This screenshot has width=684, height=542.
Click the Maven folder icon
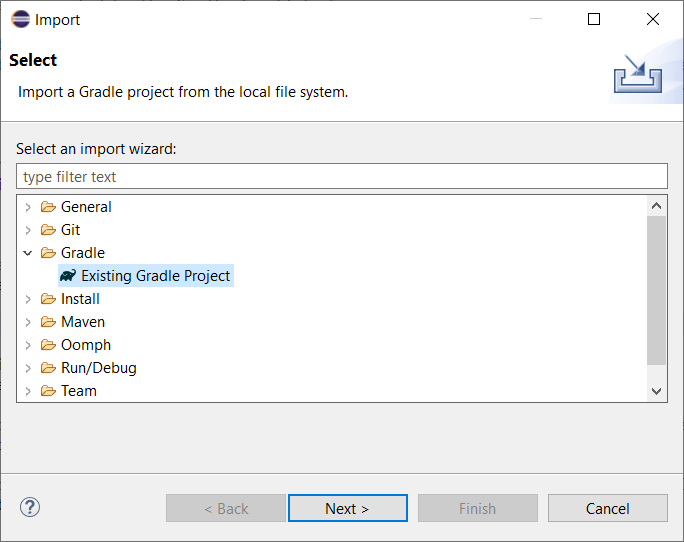click(48, 322)
